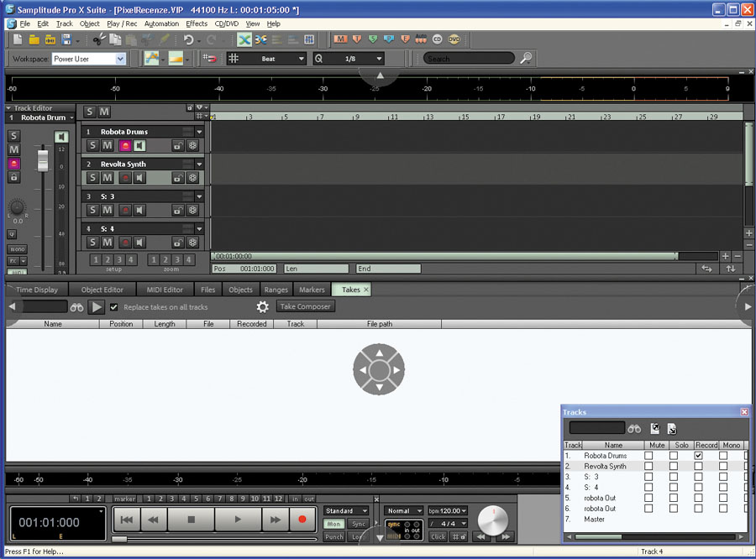
Task: Enable Replace takes on all tracks checkbox
Action: [x=114, y=307]
